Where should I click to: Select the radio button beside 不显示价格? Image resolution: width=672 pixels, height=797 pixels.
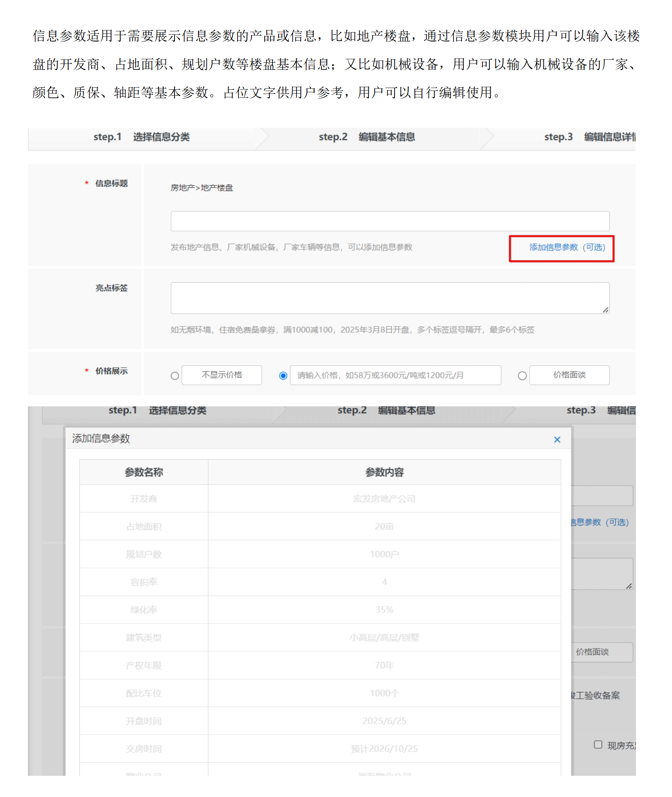[x=174, y=376]
